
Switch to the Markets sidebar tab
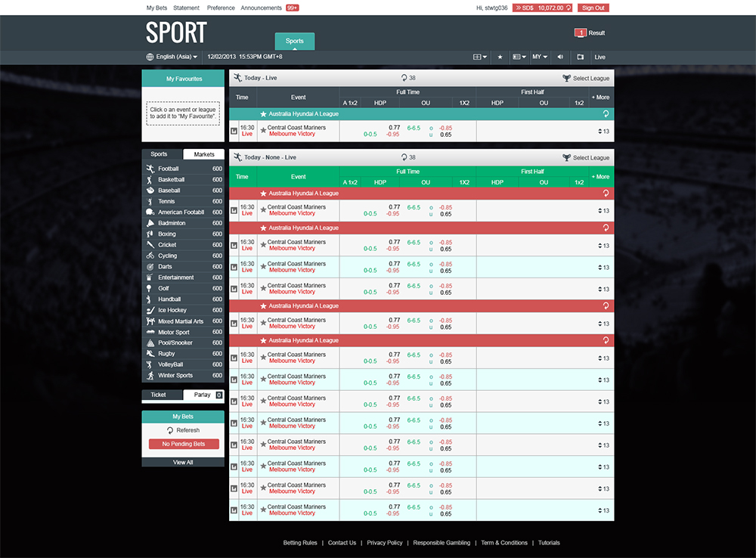204,154
